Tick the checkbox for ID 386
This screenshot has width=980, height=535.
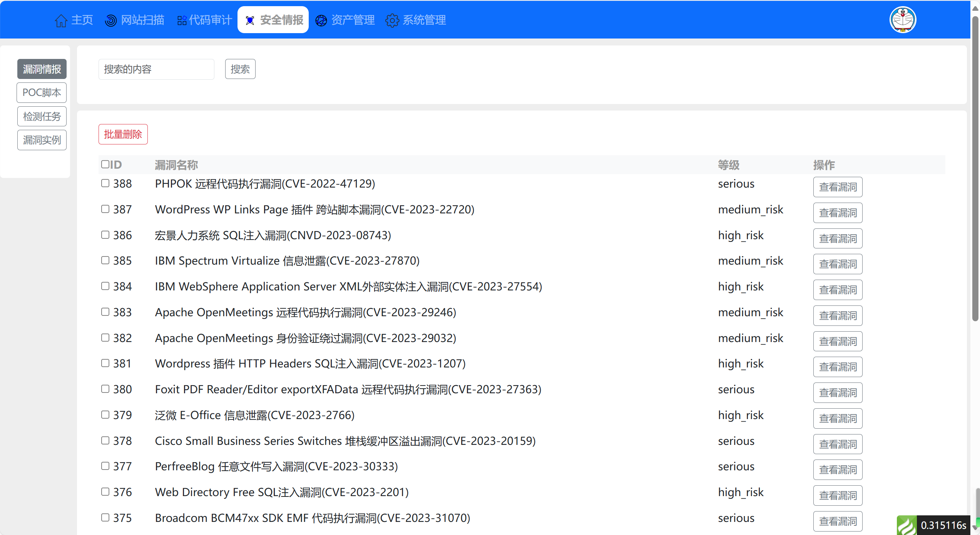point(105,235)
